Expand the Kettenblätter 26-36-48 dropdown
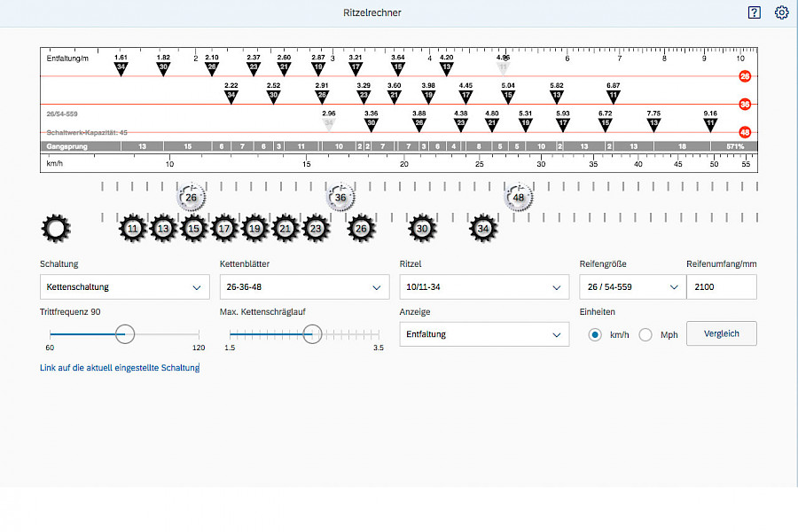The height and width of the screenshot is (532, 798). pos(304,287)
